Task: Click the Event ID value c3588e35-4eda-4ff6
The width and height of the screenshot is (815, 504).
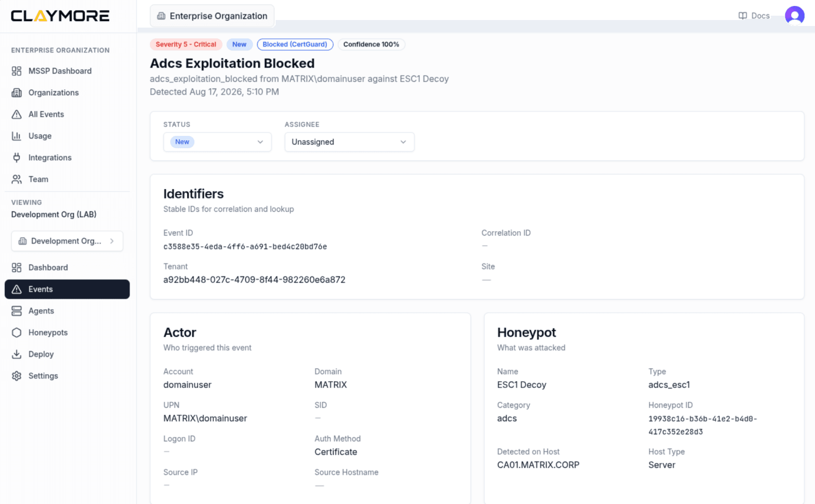Action: (245, 247)
